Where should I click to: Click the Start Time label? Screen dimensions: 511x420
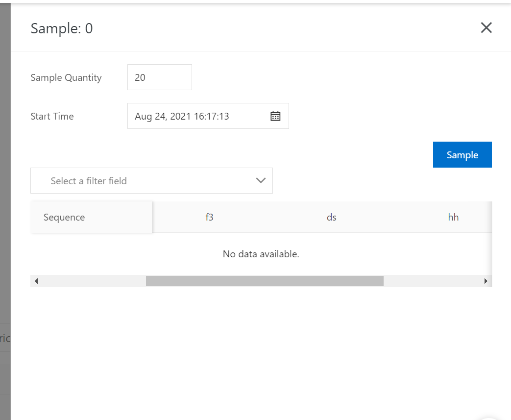[52, 116]
